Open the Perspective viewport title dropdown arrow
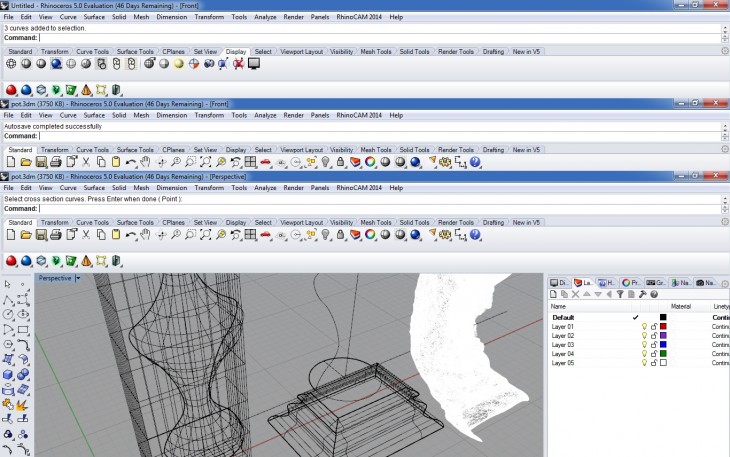This screenshot has height=457, width=730. (x=78, y=278)
